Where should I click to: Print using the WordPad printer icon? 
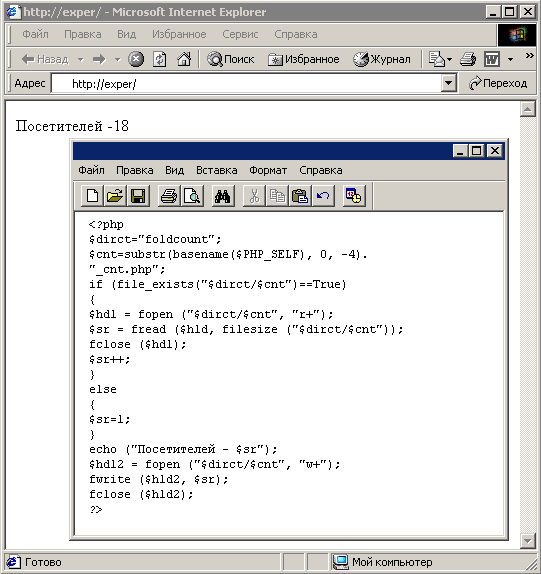169,196
